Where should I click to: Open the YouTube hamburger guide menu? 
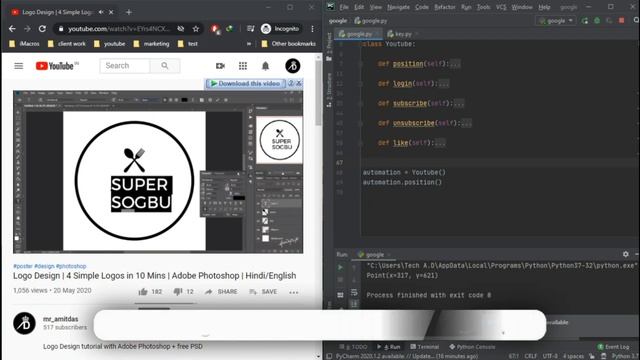(x=19, y=66)
